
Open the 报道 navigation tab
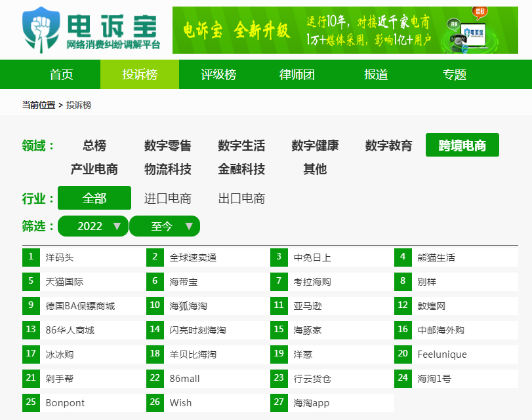click(376, 74)
